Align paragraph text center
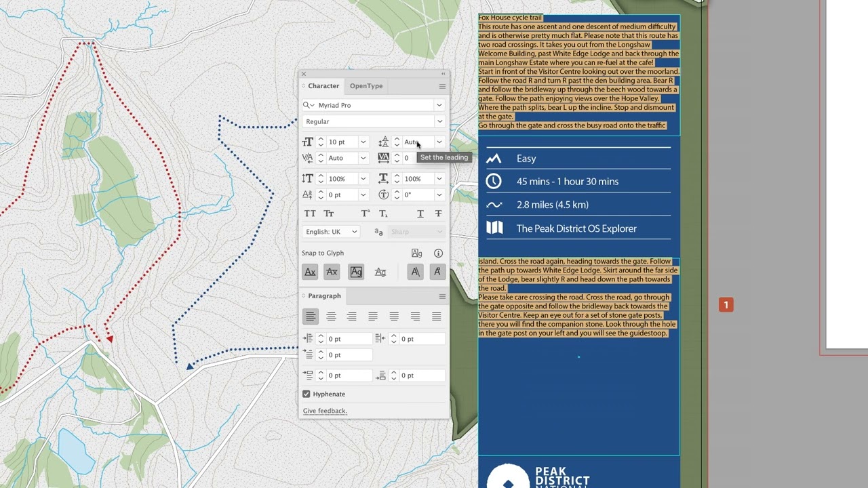Viewport: 868px width, 488px height. tap(331, 317)
